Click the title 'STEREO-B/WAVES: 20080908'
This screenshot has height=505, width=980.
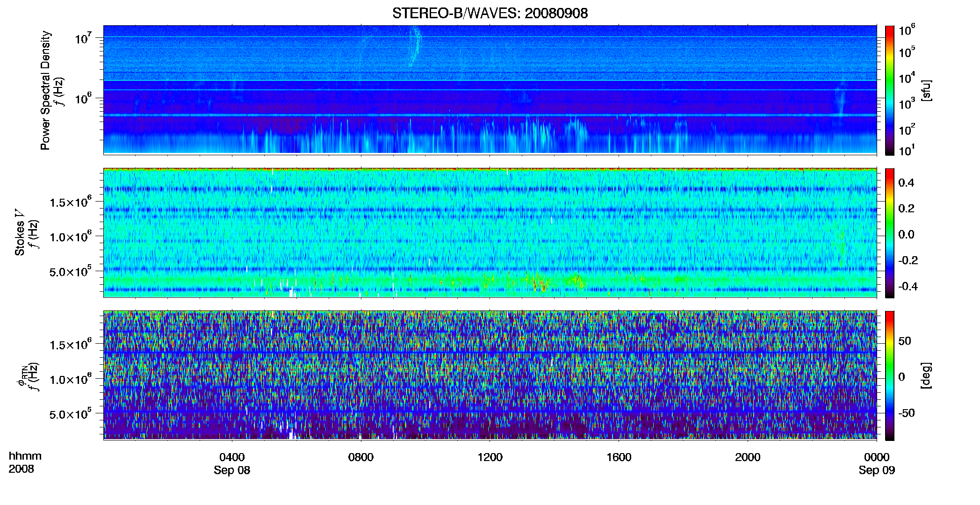click(490, 13)
